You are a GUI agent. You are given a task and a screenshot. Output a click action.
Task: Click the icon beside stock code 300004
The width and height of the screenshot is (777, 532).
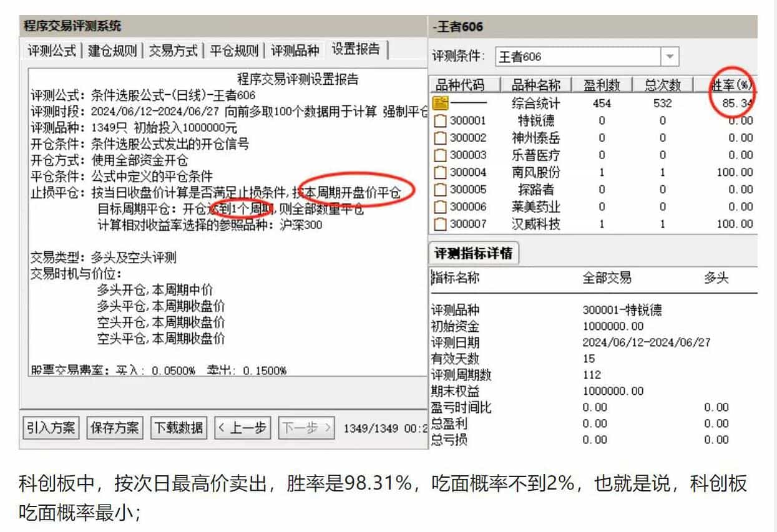click(440, 172)
